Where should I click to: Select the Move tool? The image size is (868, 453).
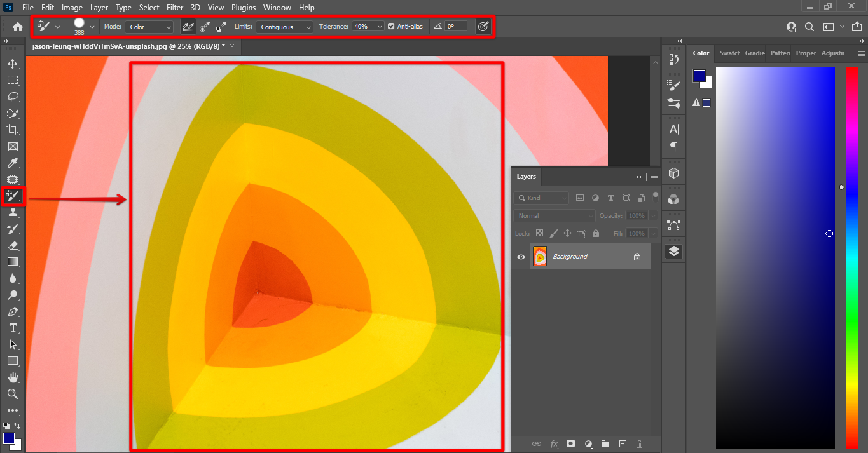point(13,64)
